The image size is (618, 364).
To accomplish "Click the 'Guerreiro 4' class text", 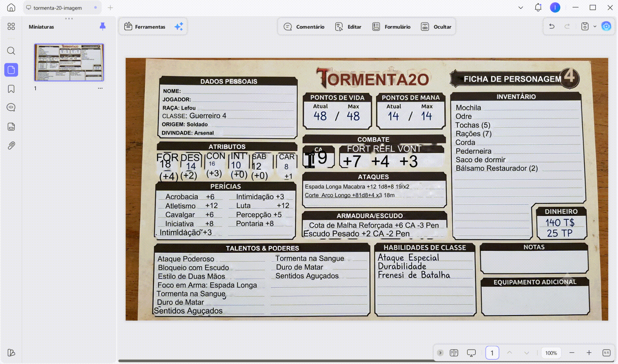I will (x=208, y=116).
